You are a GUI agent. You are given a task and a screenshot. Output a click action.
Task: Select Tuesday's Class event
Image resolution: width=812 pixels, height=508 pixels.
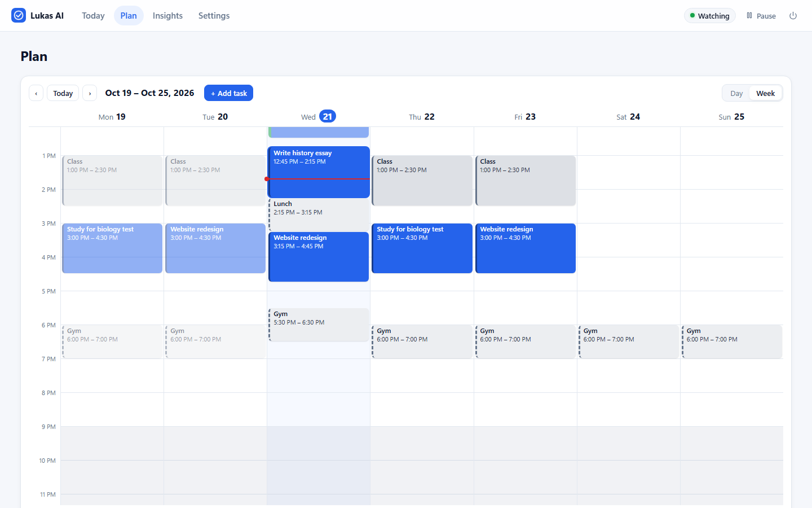tap(215, 181)
